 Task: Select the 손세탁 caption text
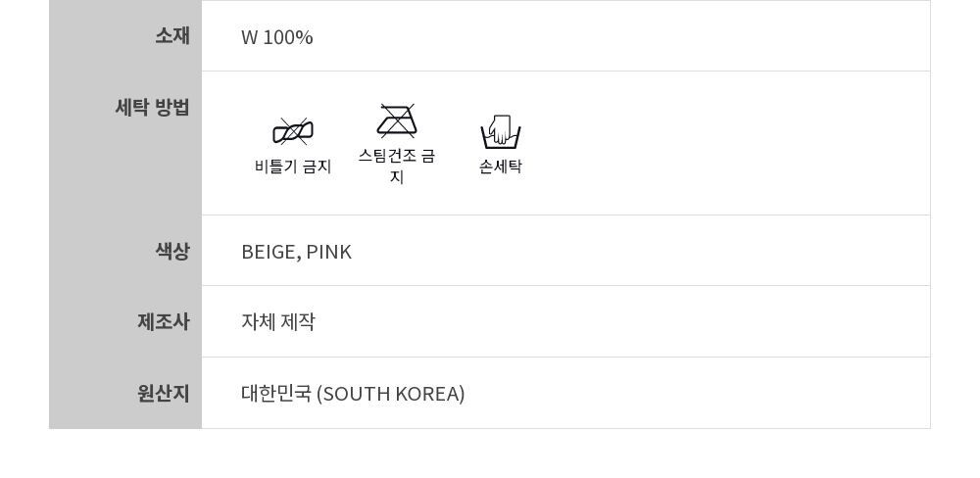(x=500, y=167)
